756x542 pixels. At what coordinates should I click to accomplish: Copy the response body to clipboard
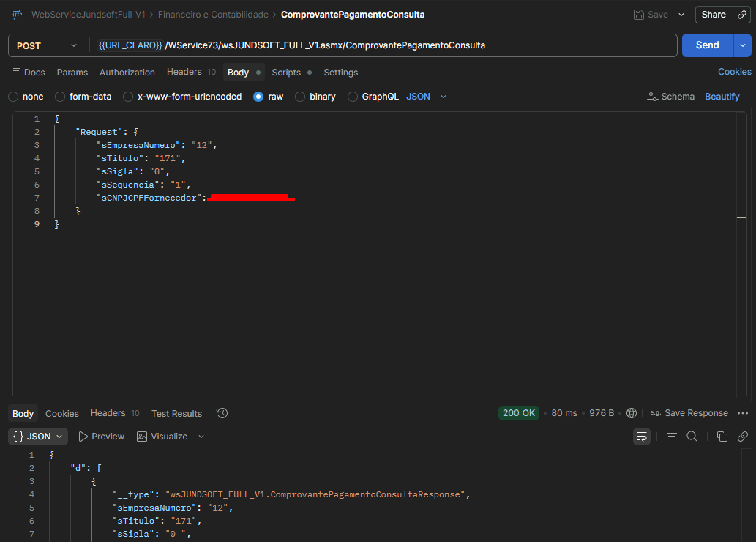722,437
